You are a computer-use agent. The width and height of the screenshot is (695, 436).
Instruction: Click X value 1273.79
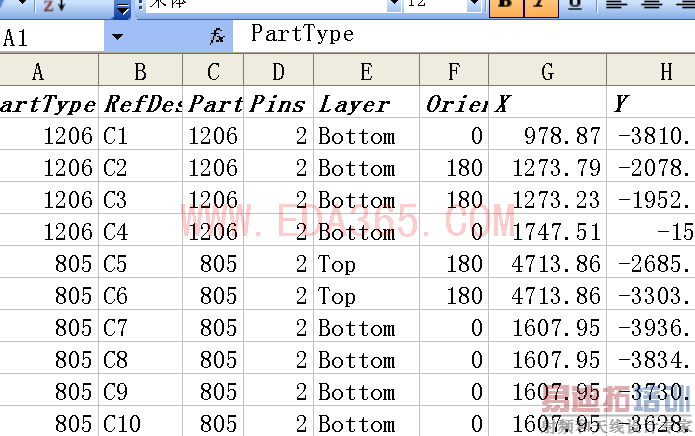547,166
